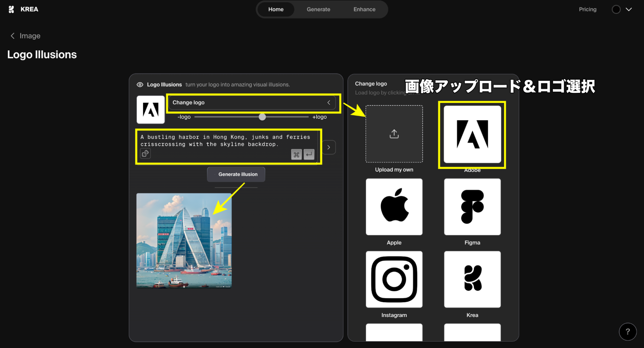Open the Pricing page

[x=587, y=9]
